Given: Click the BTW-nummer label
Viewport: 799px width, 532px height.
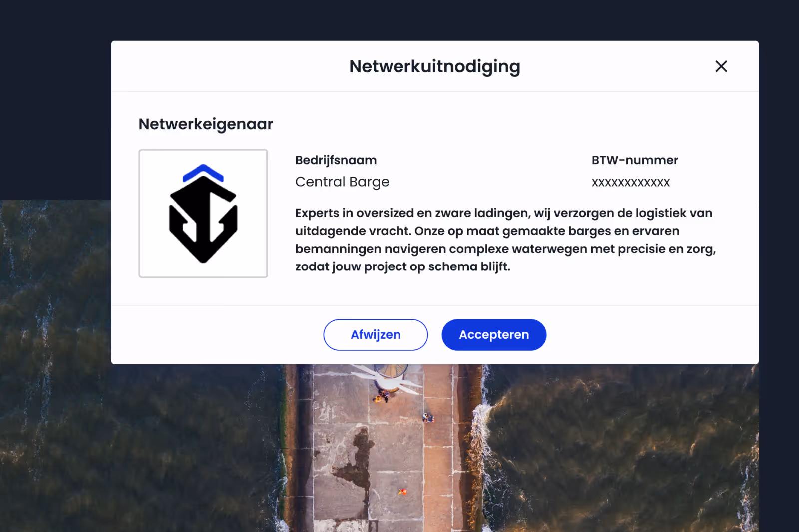Looking at the screenshot, I should [635, 160].
